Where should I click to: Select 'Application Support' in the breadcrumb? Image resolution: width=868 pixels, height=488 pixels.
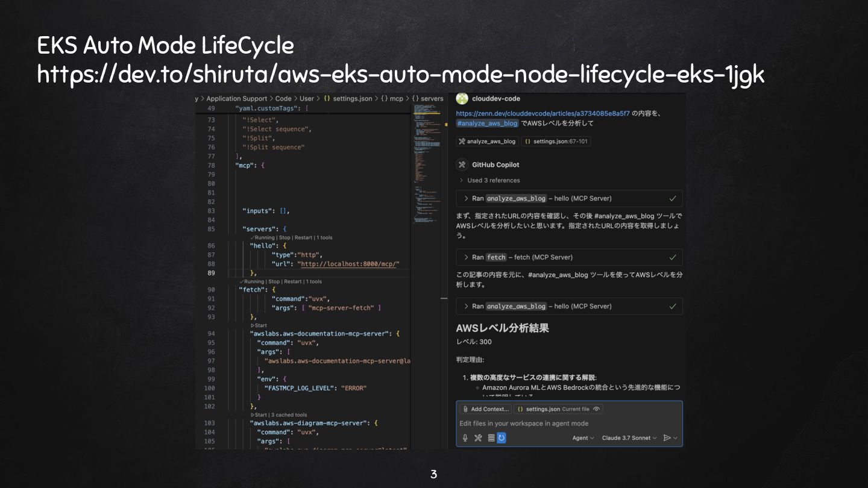[x=237, y=98]
